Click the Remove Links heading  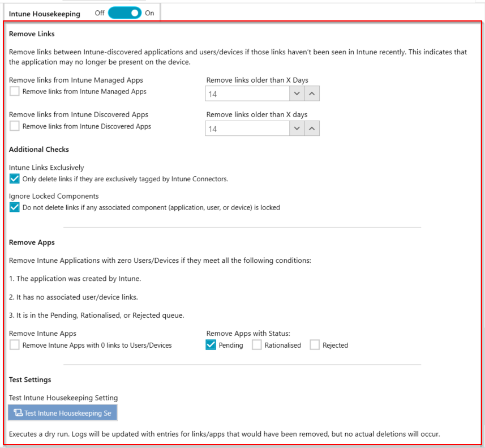[x=32, y=34]
